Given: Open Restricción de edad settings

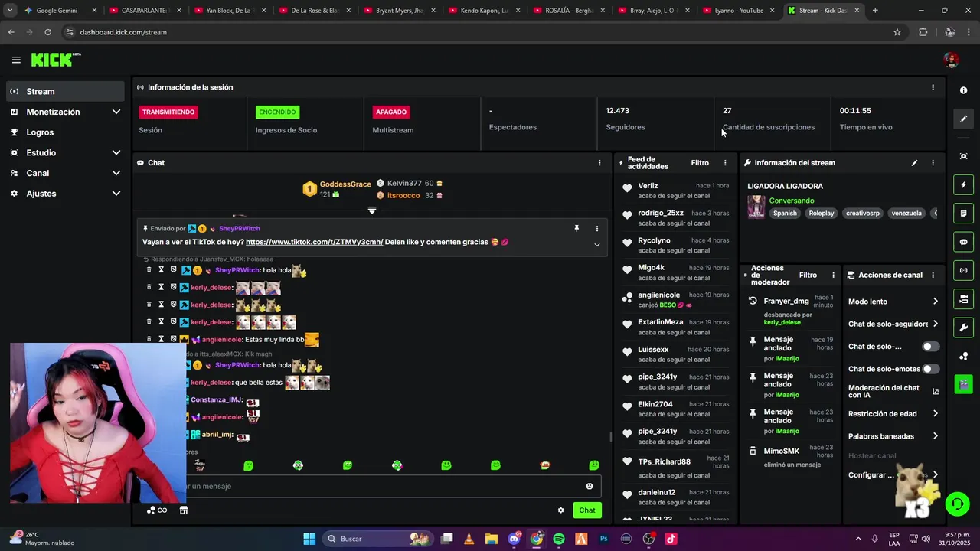Looking at the screenshot, I should 893,414.
